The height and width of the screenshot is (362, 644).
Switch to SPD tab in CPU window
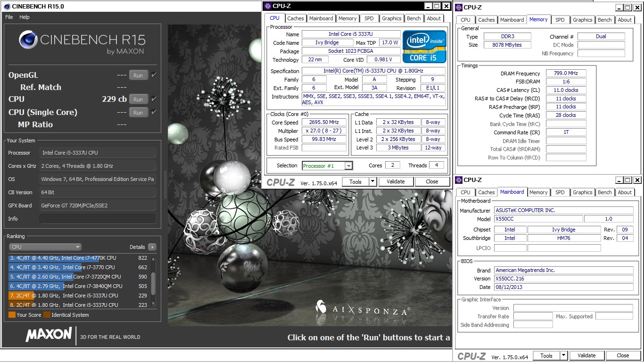[x=369, y=18]
